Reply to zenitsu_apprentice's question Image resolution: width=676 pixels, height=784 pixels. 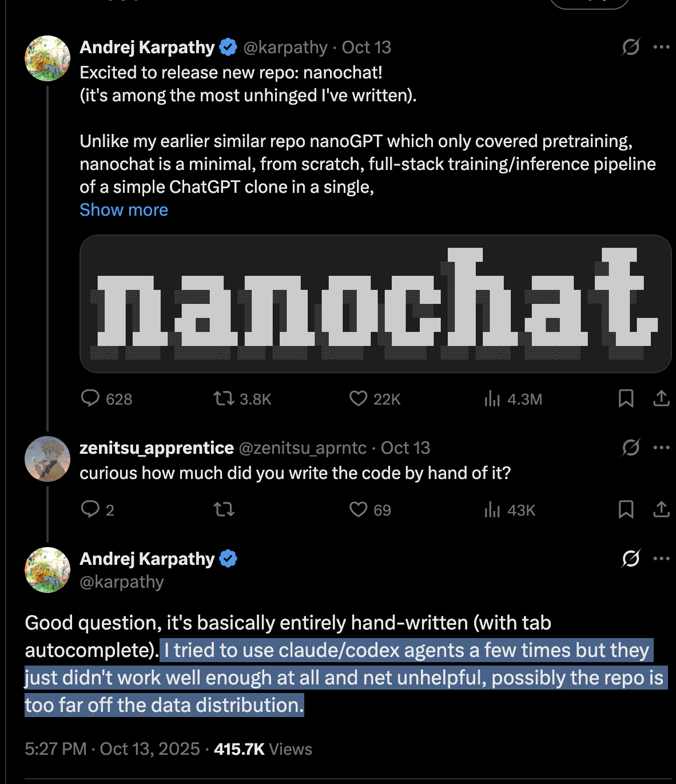pos(90,509)
